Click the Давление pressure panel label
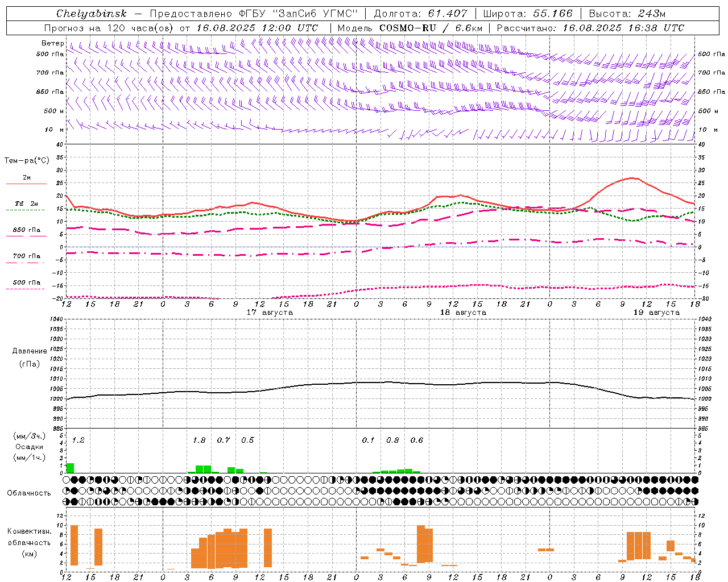Screen dimensions: 728x582 tap(30, 351)
